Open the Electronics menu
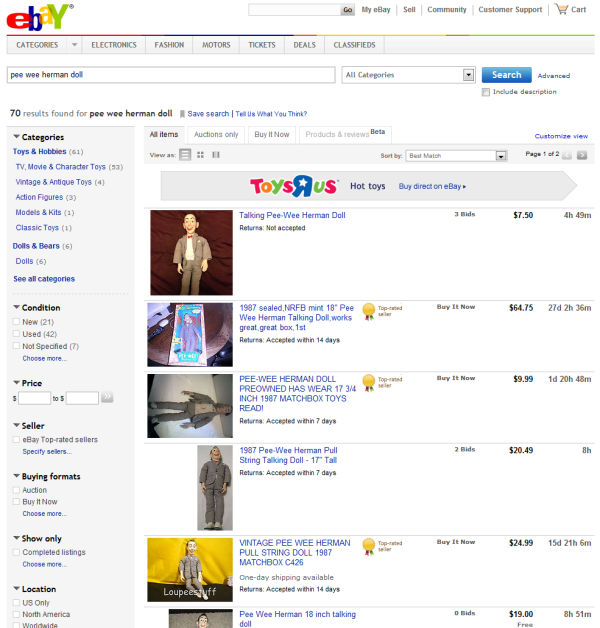 [x=114, y=45]
